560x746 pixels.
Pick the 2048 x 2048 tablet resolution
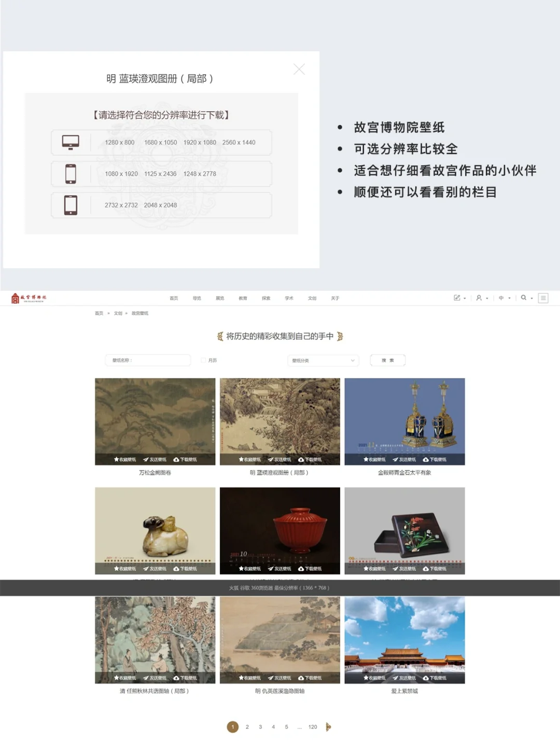click(x=160, y=205)
